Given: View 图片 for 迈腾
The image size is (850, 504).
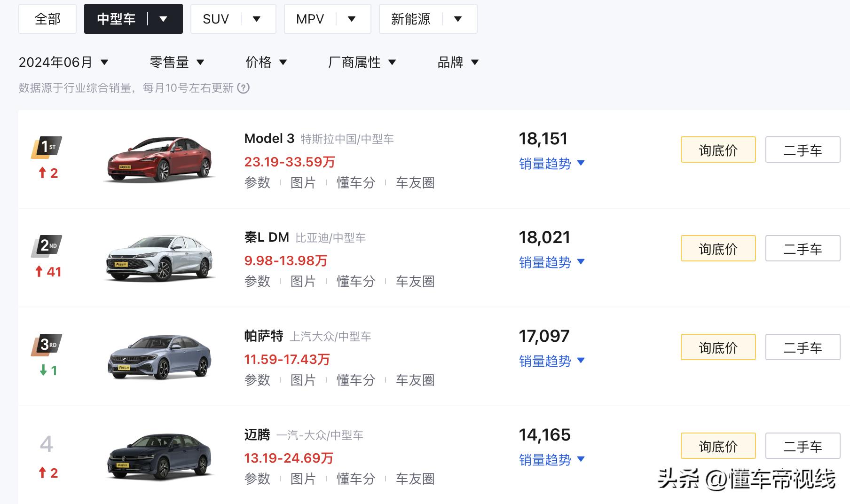Looking at the screenshot, I should click(x=303, y=479).
